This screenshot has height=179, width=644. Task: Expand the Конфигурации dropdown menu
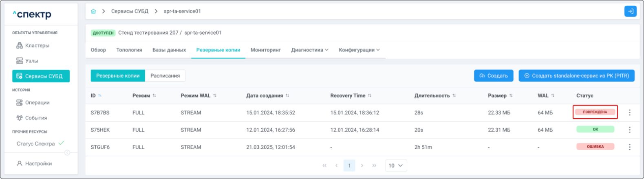359,50
